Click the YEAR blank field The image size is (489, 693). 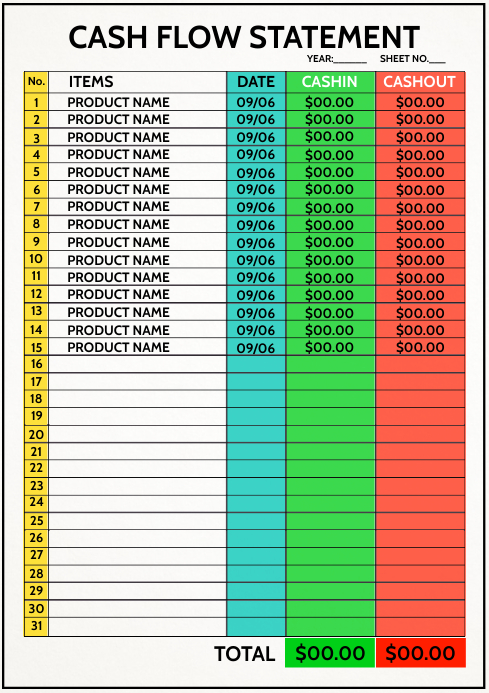pyautogui.click(x=350, y=60)
